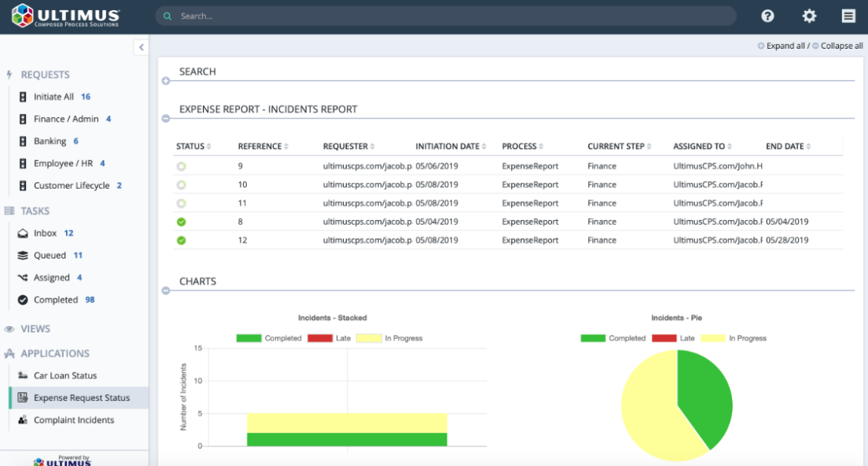Click the Inbox tray icon
The image size is (868, 466).
pyautogui.click(x=23, y=233)
